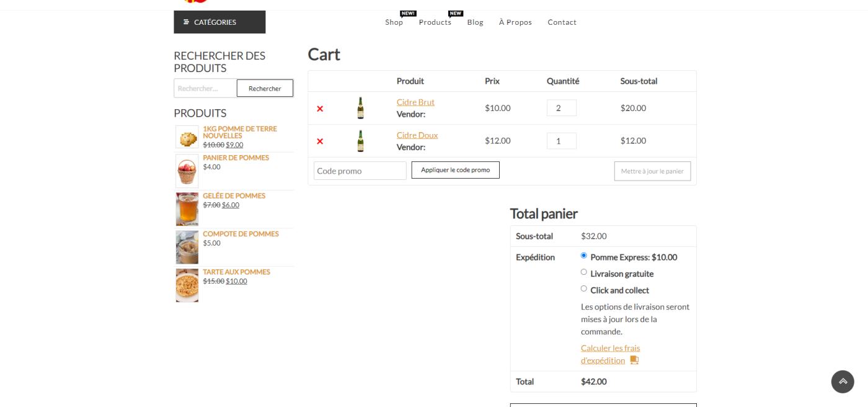Click the Code promo input field

click(x=360, y=171)
